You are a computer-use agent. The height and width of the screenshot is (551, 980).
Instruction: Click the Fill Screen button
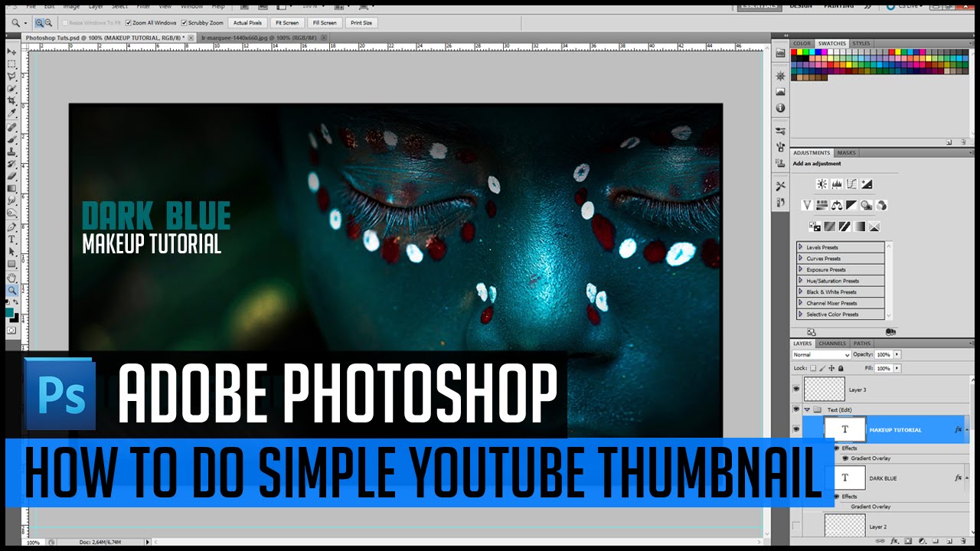coord(325,23)
